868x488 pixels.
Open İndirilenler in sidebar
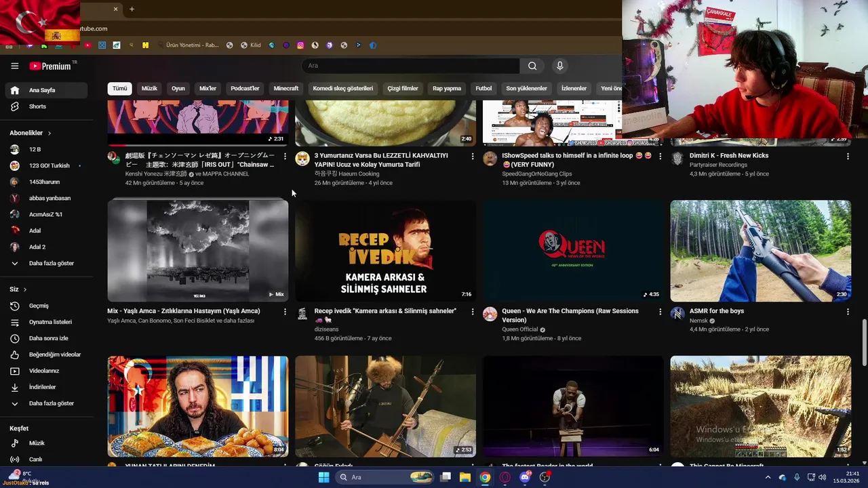coord(46,387)
